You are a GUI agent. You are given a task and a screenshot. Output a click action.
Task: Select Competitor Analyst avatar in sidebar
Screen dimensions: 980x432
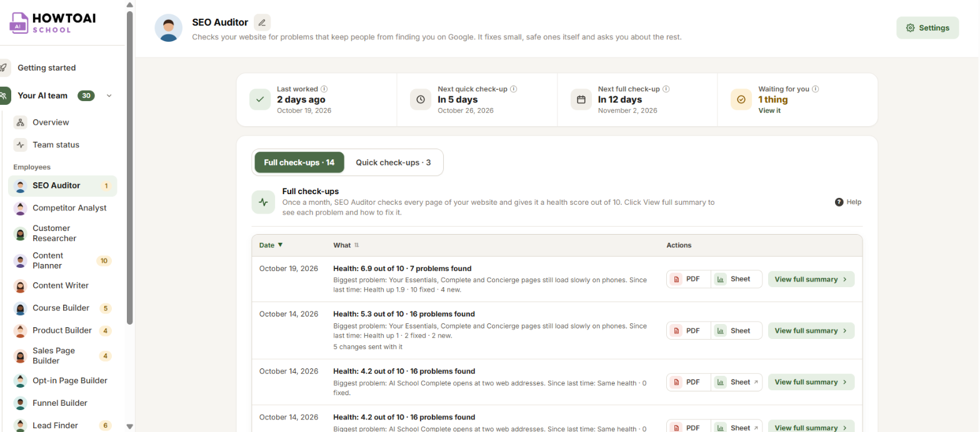21,208
